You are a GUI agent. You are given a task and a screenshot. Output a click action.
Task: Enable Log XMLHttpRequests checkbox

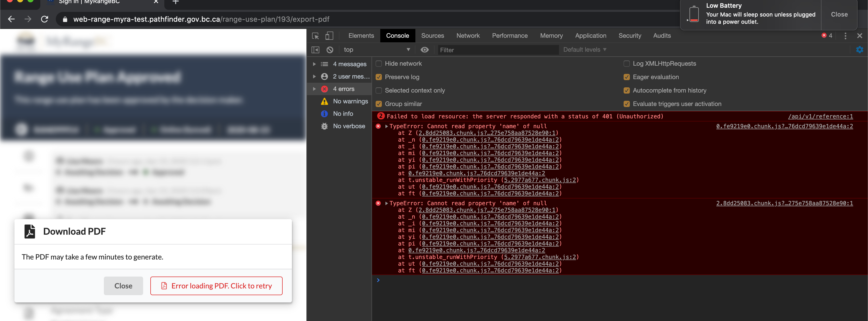(627, 64)
